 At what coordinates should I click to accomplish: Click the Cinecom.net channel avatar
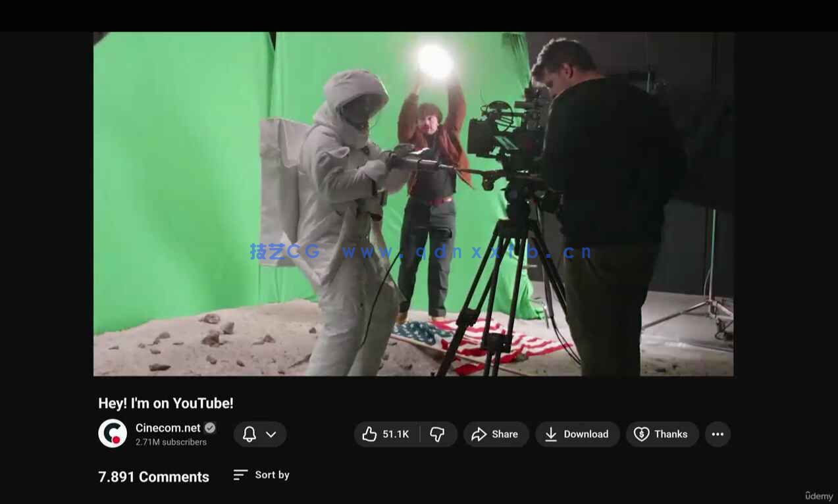[x=113, y=434]
